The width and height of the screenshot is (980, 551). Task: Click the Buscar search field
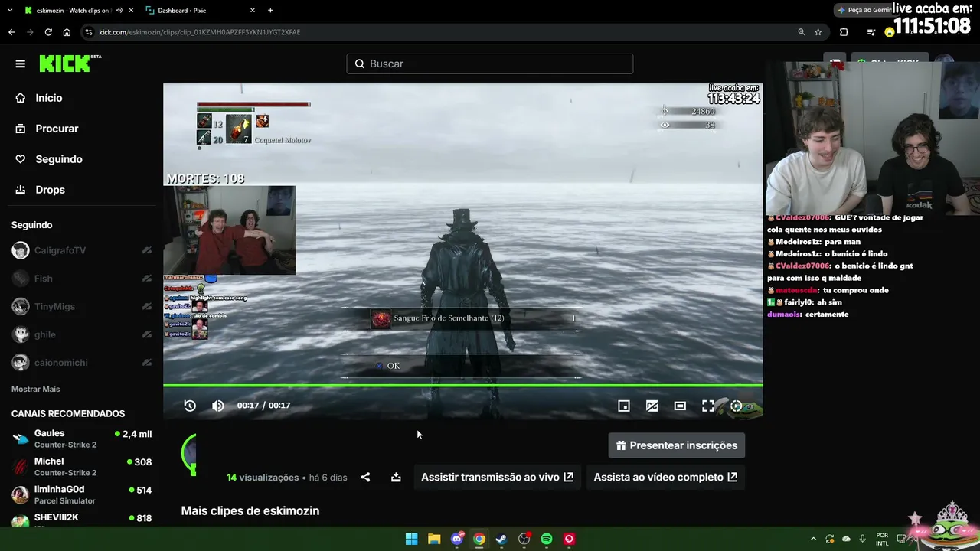tap(490, 64)
